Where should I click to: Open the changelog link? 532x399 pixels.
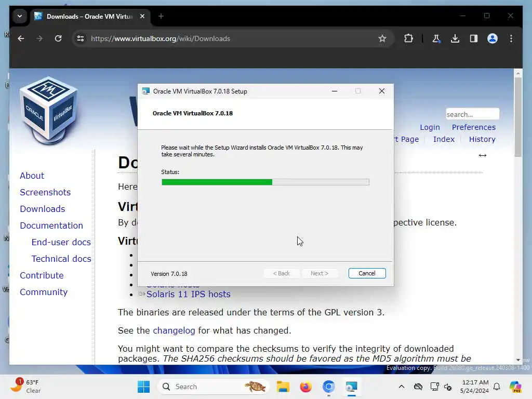(174, 330)
